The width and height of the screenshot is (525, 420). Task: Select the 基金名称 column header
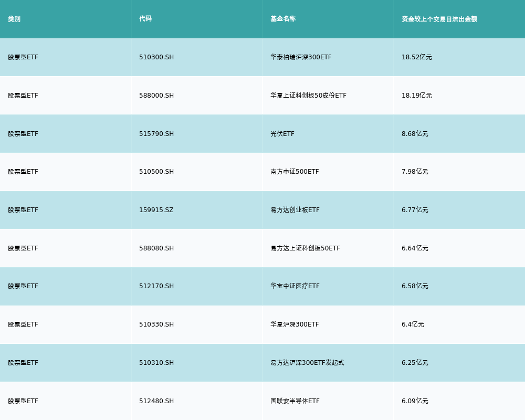tap(283, 19)
